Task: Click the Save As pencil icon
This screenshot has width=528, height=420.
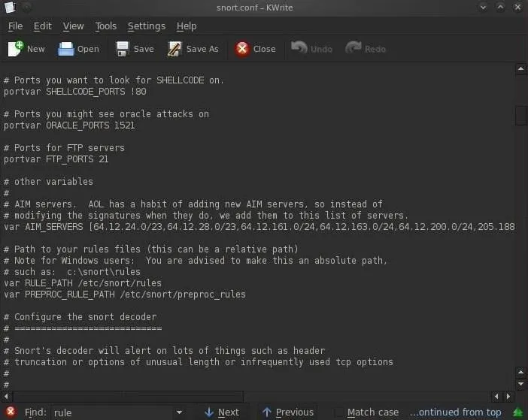Action: (174, 49)
